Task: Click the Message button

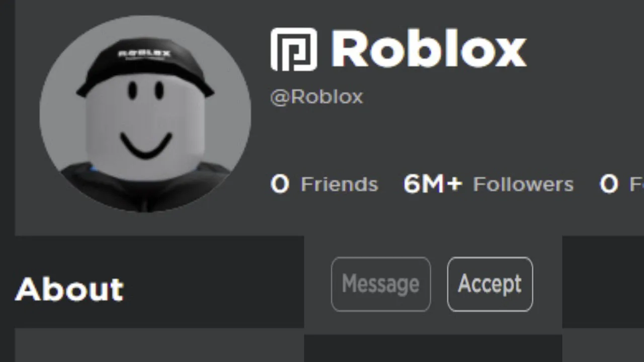Action: pos(381,284)
